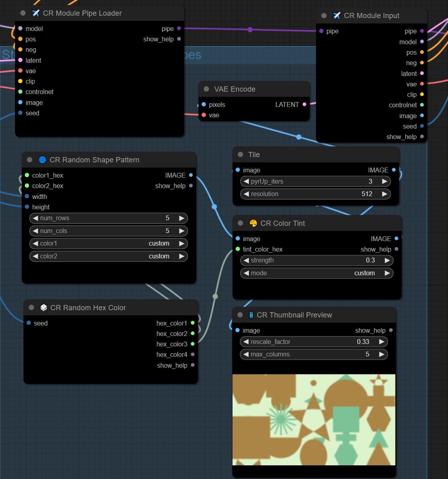Open the color2 custom dropdown

click(108, 256)
